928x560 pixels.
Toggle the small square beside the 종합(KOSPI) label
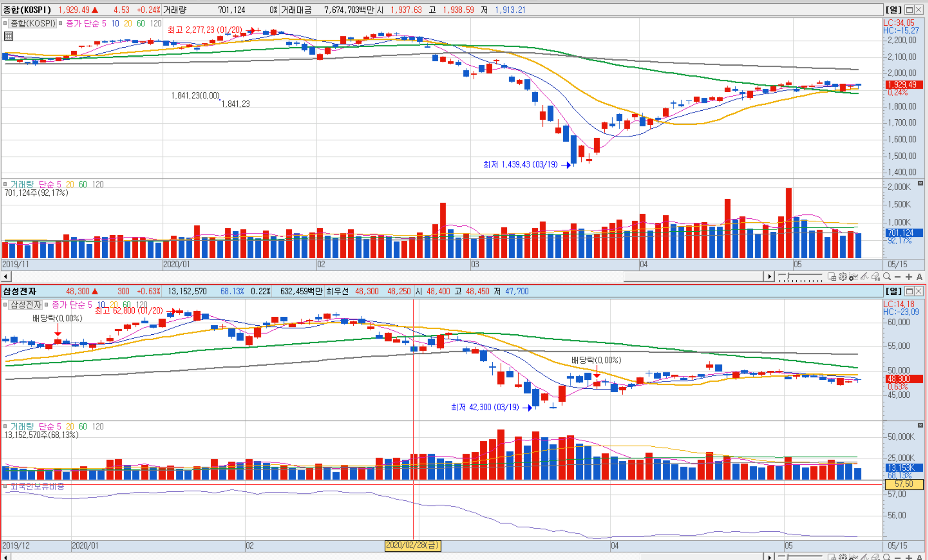(x=5, y=23)
